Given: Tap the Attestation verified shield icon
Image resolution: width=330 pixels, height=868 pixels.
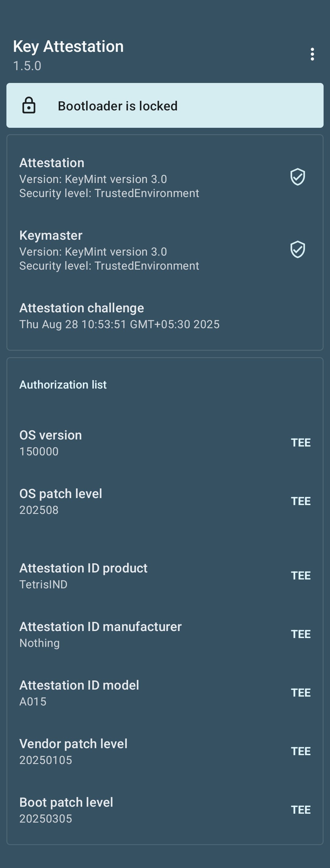Looking at the screenshot, I should 297,177.
